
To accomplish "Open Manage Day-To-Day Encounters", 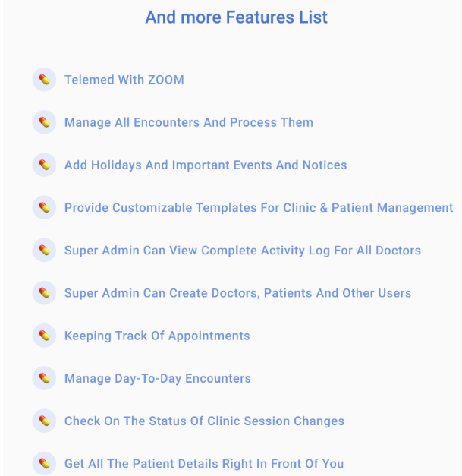I will [x=158, y=377].
